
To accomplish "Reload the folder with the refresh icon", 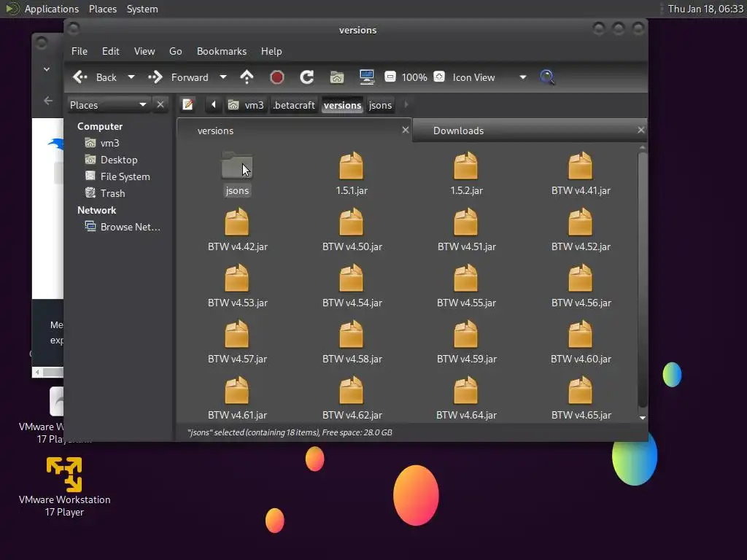I will click(x=307, y=77).
